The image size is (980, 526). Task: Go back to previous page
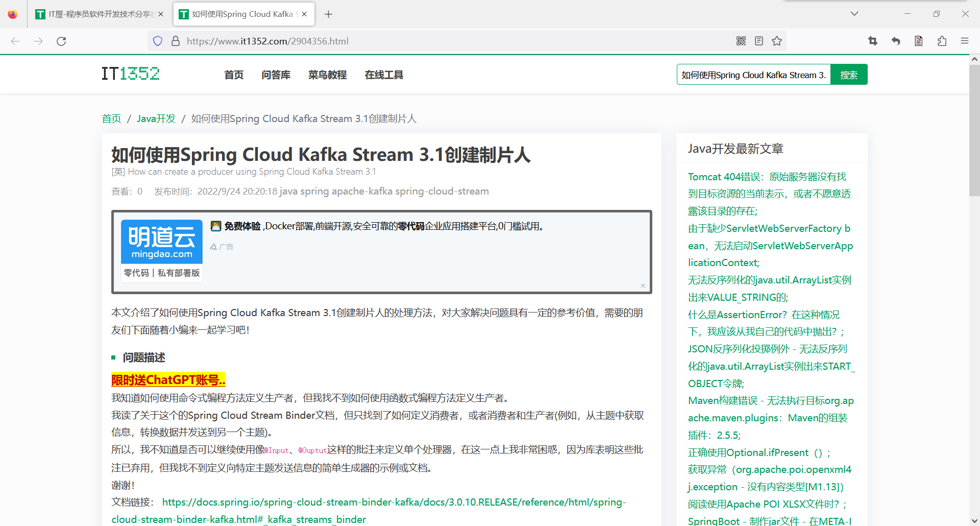point(15,41)
